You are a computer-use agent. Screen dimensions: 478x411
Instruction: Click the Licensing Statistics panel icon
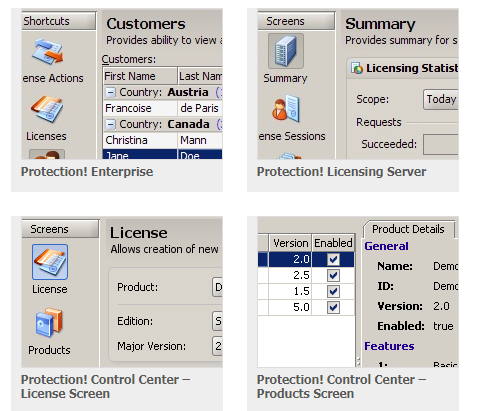pyautogui.click(x=357, y=68)
